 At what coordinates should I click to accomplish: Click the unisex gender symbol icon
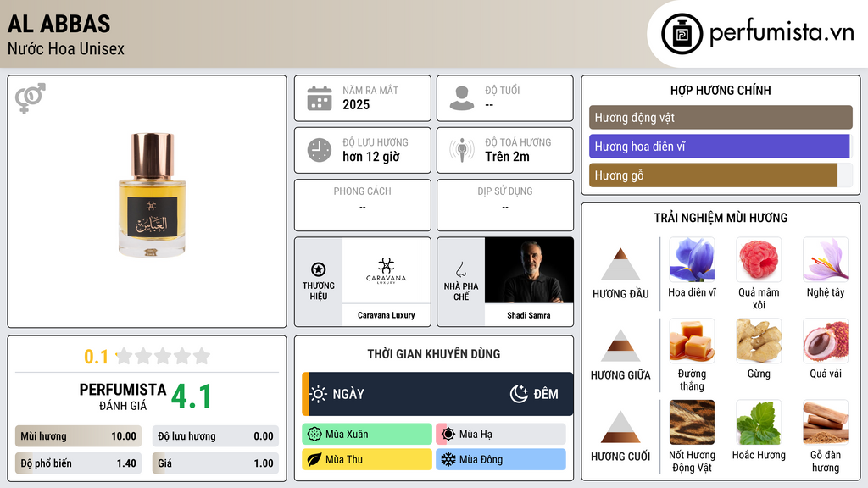click(x=31, y=98)
